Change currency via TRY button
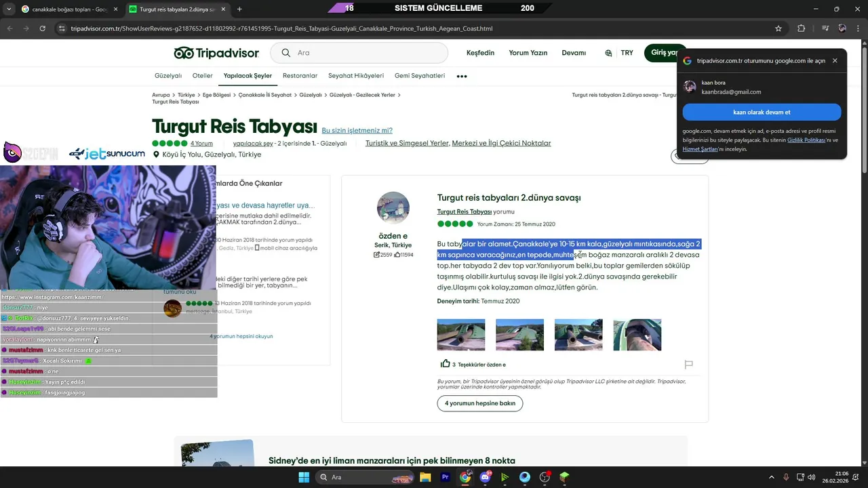 (627, 53)
